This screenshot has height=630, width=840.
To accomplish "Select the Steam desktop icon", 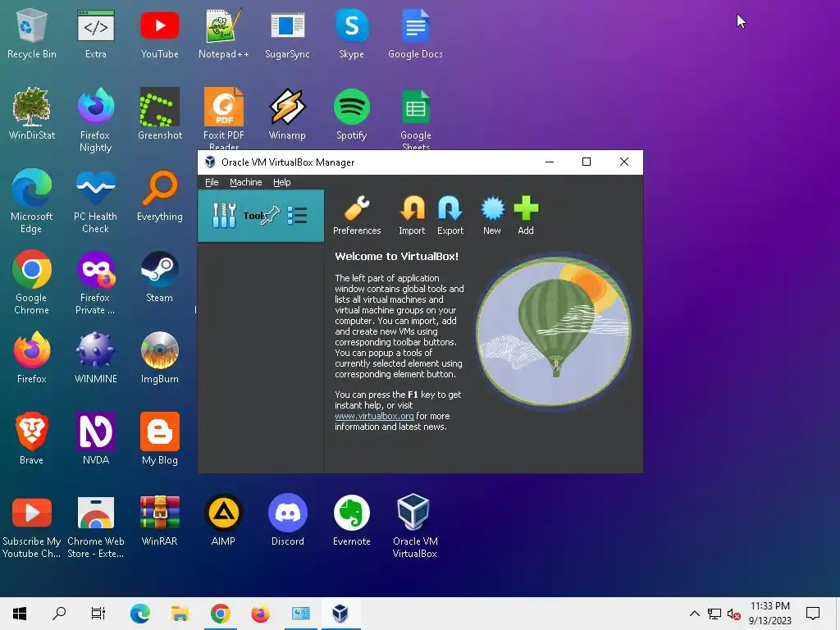I will click(160, 276).
